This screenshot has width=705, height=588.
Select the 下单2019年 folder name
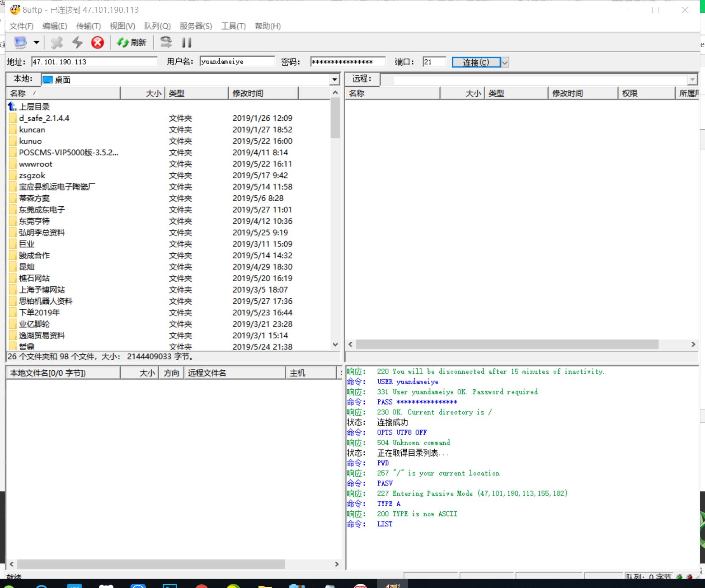pos(39,313)
